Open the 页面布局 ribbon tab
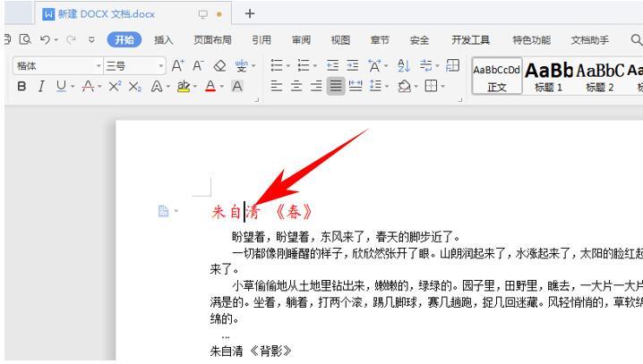Image resolution: width=643 pixels, height=364 pixels. [212, 40]
